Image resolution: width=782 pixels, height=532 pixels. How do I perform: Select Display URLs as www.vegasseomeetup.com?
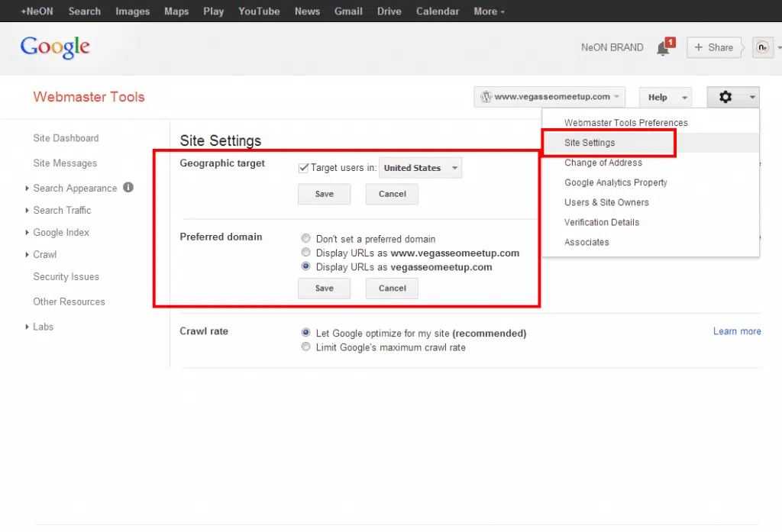click(x=305, y=253)
